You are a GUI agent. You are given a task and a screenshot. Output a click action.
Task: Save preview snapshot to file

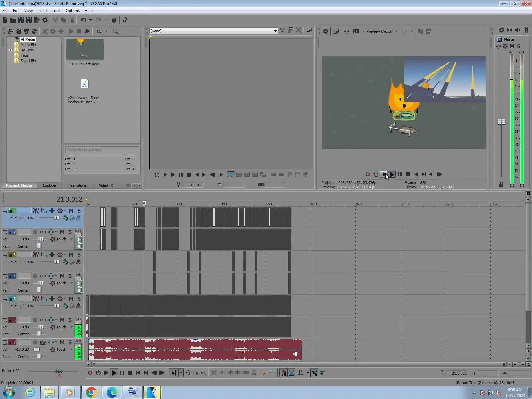pos(429,31)
